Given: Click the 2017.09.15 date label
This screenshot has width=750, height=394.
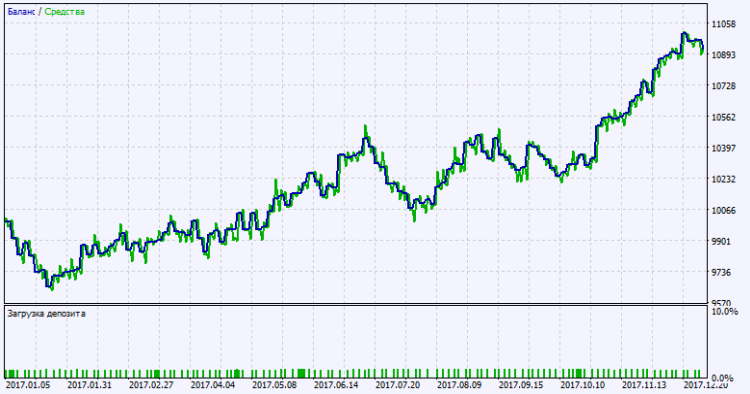Looking at the screenshot, I should (x=521, y=385).
